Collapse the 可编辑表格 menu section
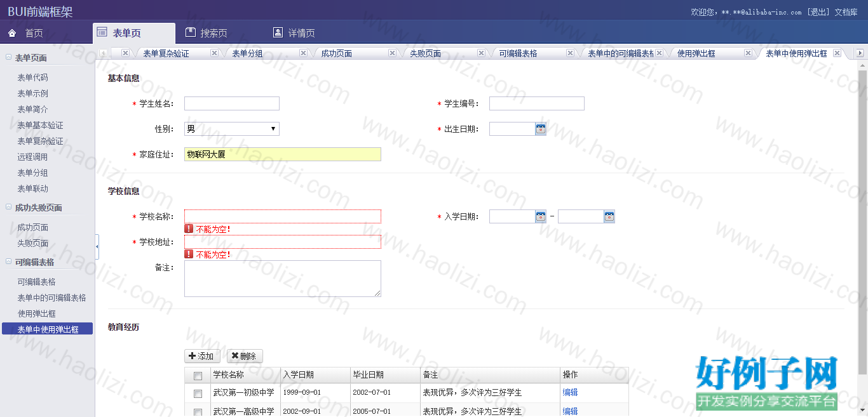The height and width of the screenshot is (417, 868). coord(8,261)
